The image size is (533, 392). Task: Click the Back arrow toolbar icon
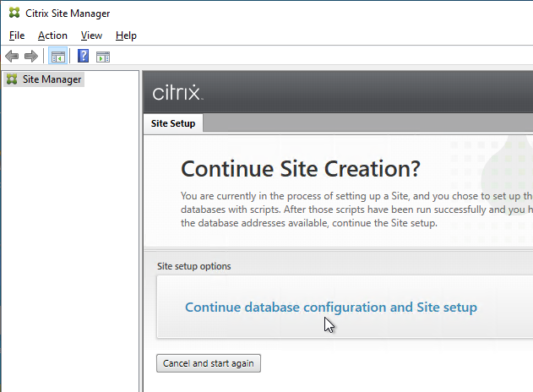point(12,56)
